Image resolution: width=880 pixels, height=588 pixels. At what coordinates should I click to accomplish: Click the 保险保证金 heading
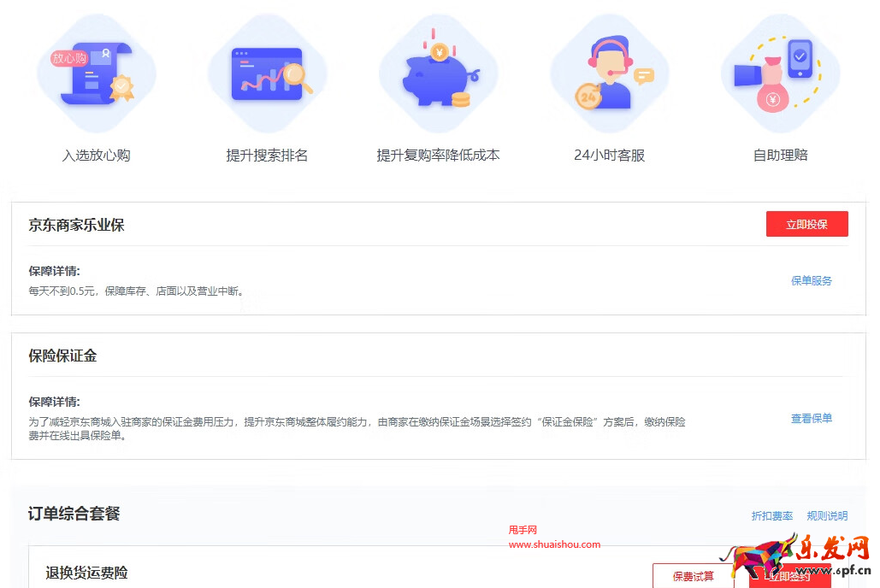63,356
